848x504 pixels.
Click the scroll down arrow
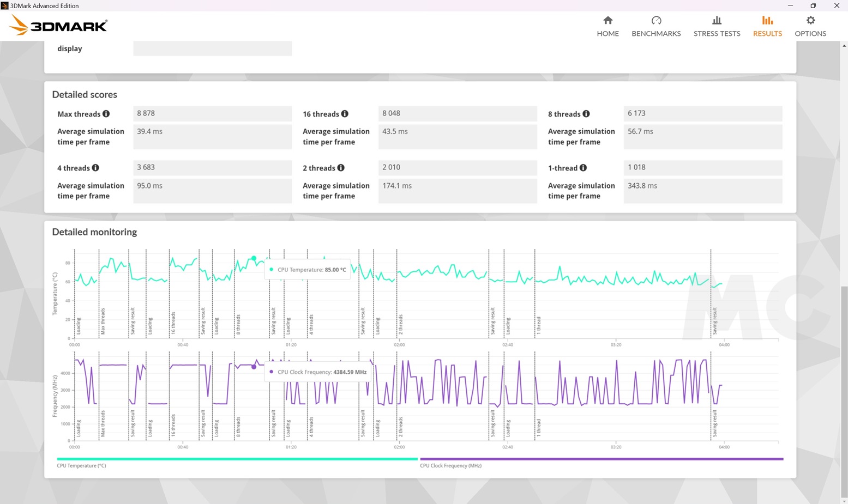pyautogui.click(x=844, y=500)
